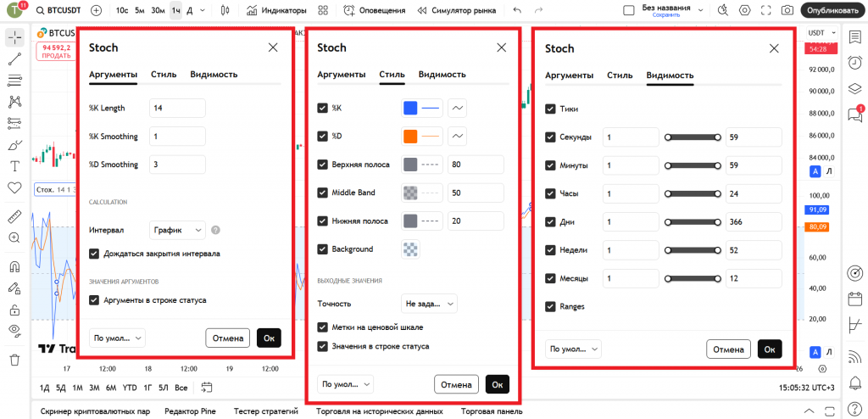Screen dimensions: 868x419
Task: Open go to date calendar icon
Action: point(207,388)
